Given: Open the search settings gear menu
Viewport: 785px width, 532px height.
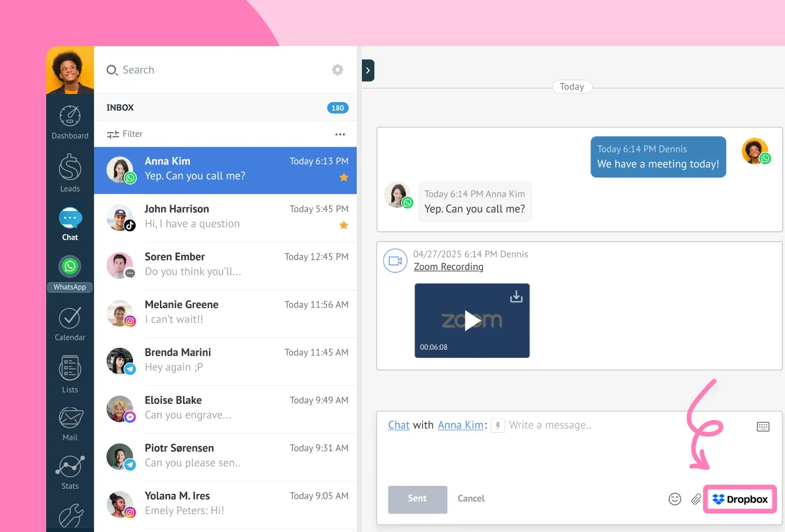Looking at the screenshot, I should pos(337,69).
